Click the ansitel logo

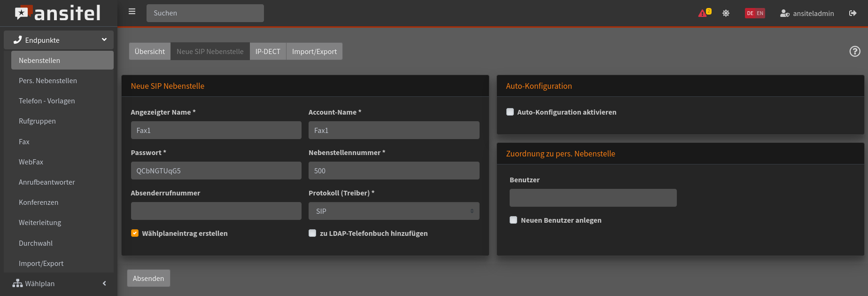tap(58, 13)
